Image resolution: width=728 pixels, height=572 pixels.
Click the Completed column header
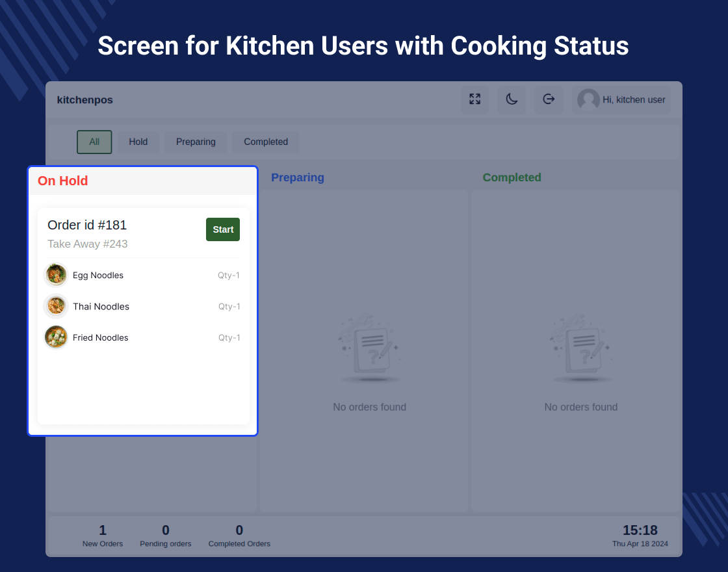click(512, 177)
